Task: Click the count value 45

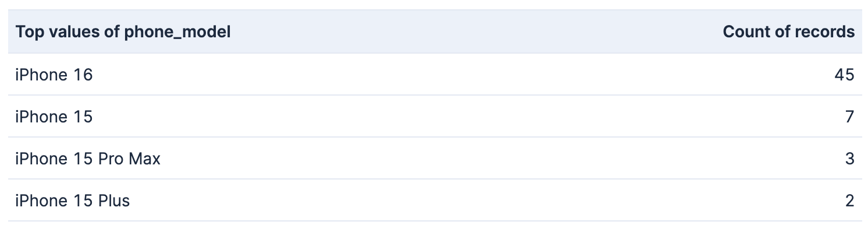Action: click(844, 75)
